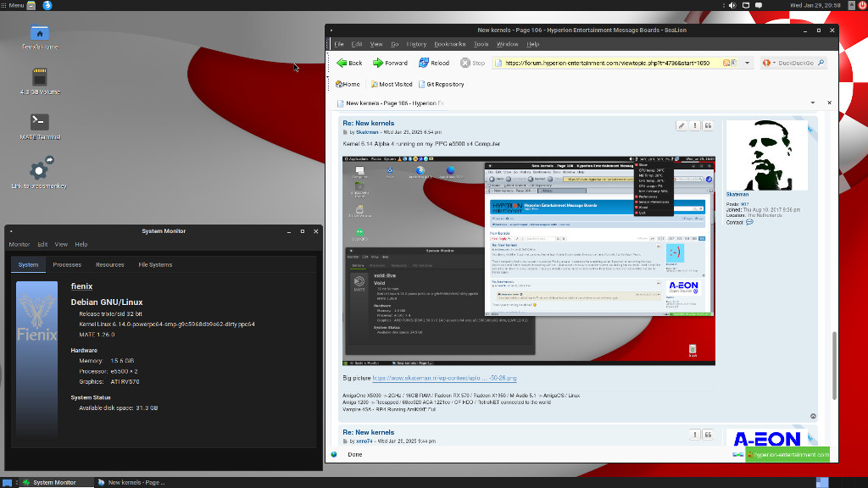Open Skateman's 907 posts link
This screenshot has width=868, height=488.
point(744,205)
